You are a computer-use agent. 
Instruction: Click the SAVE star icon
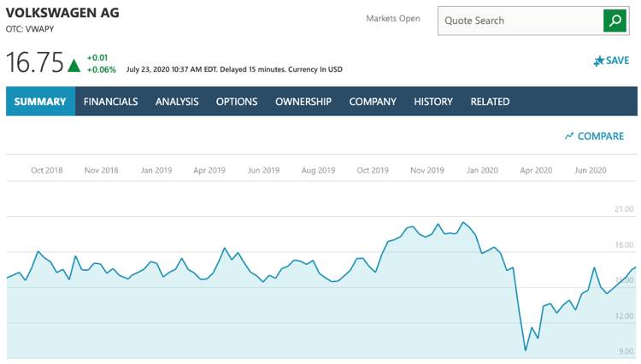[598, 61]
